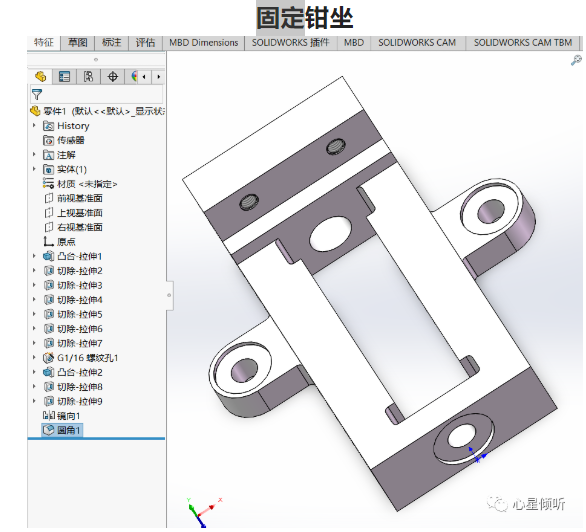
Task: Expand the 注解 node
Action: 34,154
